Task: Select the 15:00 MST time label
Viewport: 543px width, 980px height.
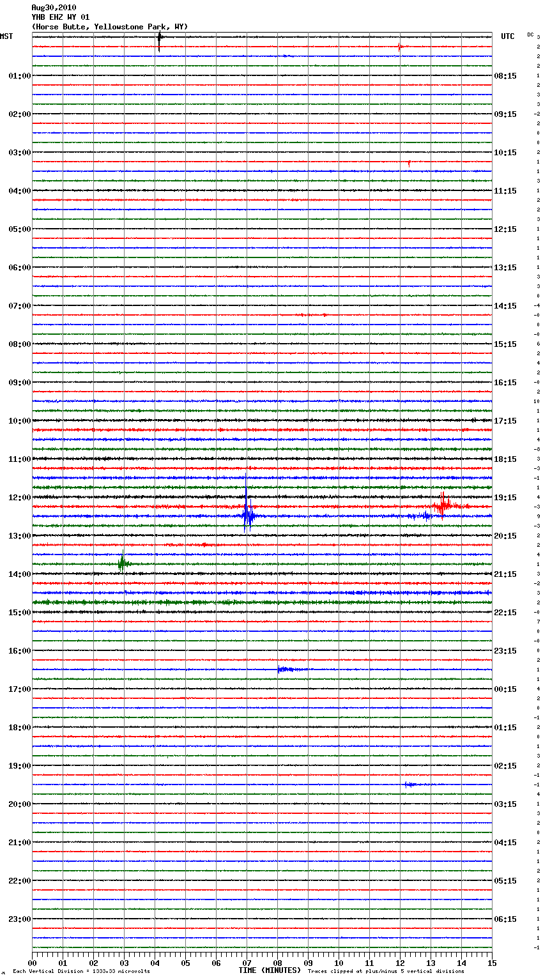Action: click(20, 613)
